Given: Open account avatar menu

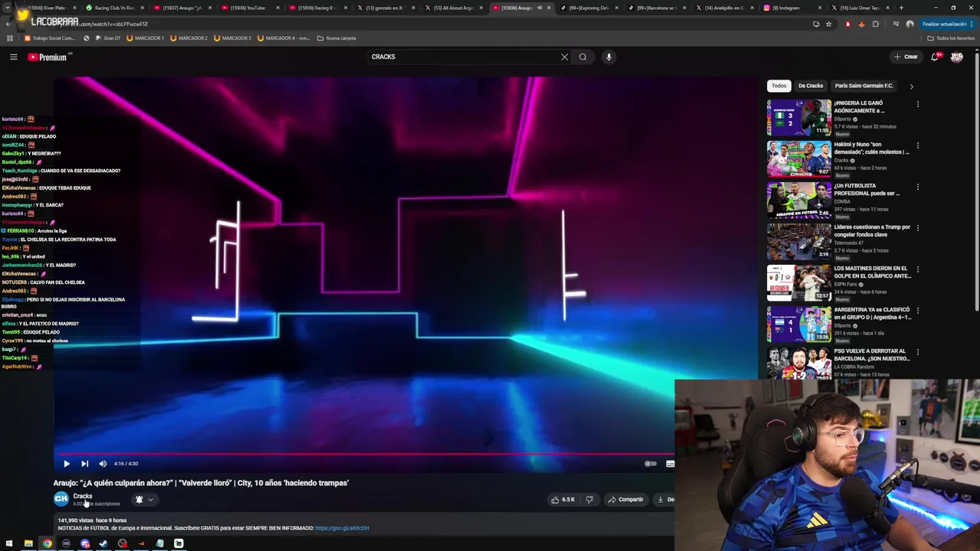Looking at the screenshot, I should coord(956,57).
